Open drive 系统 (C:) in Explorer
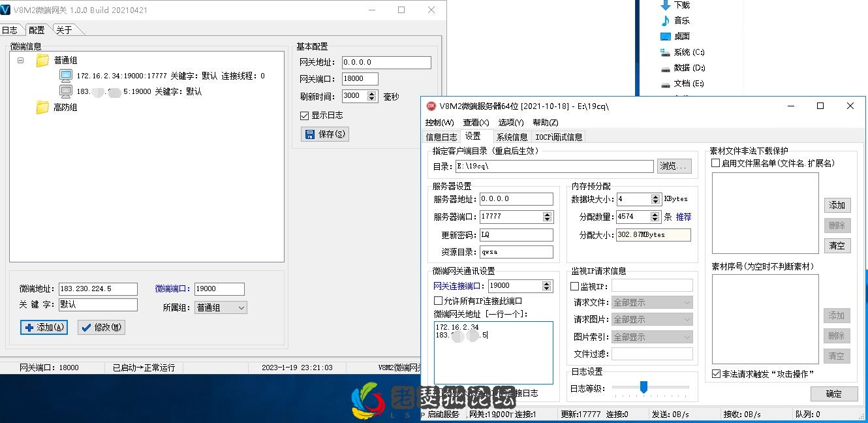 [683, 52]
